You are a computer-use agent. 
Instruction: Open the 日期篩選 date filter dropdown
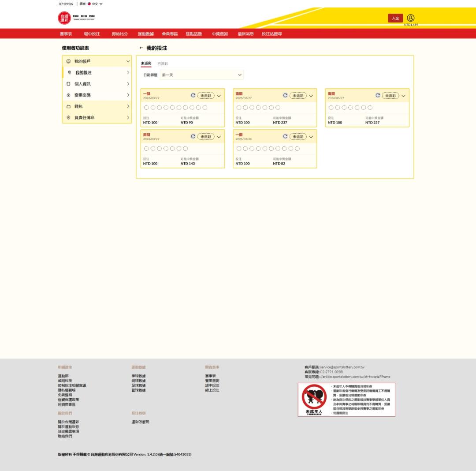tap(201, 75)
